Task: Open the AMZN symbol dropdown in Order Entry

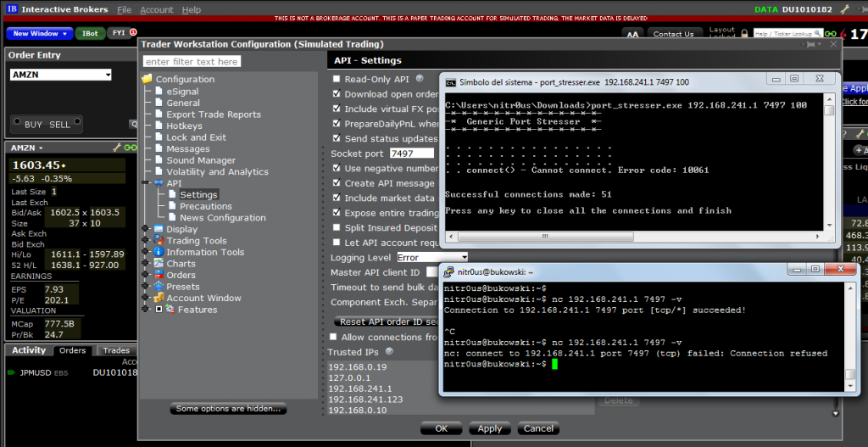Action: pyautogui.click(x=108, y=75)
